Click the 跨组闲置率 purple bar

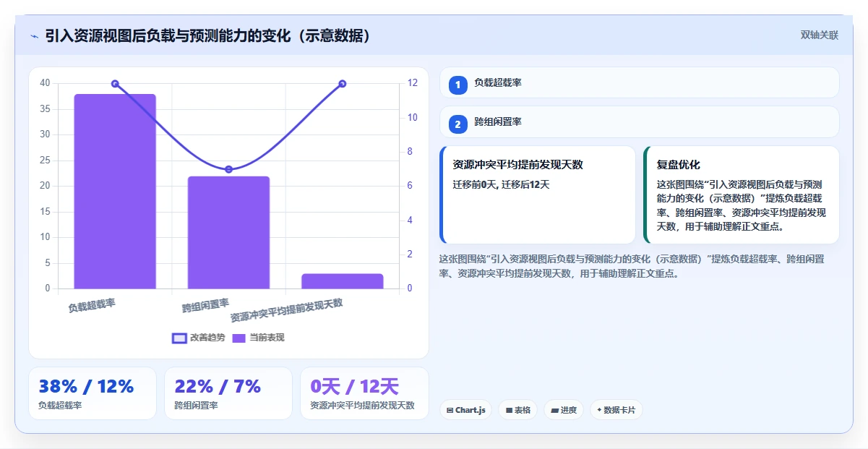coord(228,233)
